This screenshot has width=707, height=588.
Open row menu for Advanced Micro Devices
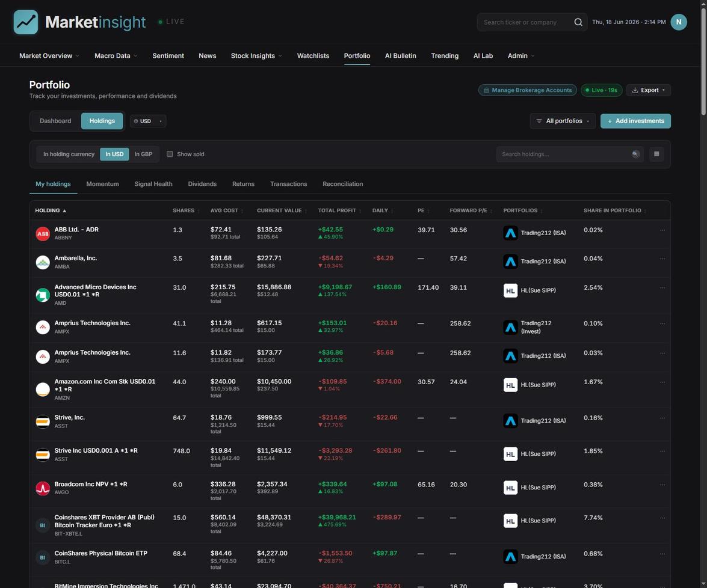(662, 287)
